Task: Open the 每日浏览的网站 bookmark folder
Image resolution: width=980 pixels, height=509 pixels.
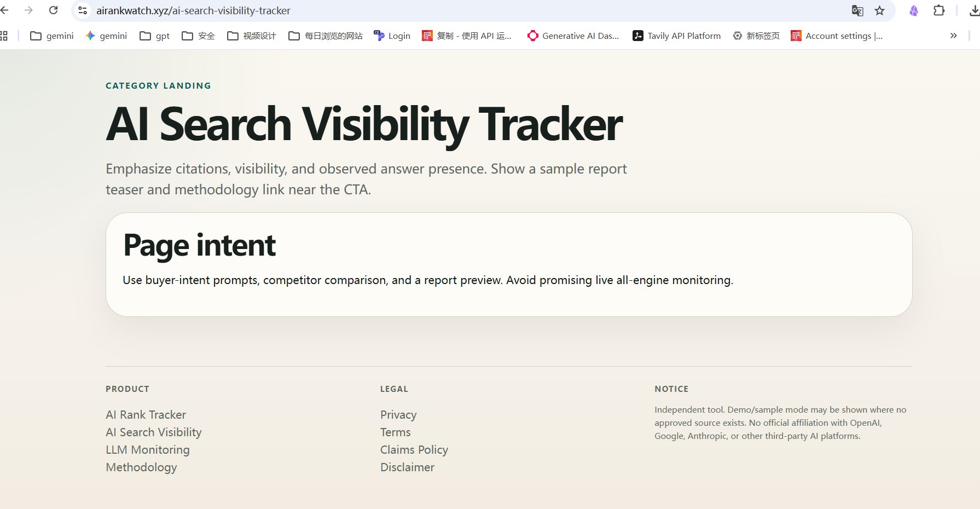Action: point(326,36)
